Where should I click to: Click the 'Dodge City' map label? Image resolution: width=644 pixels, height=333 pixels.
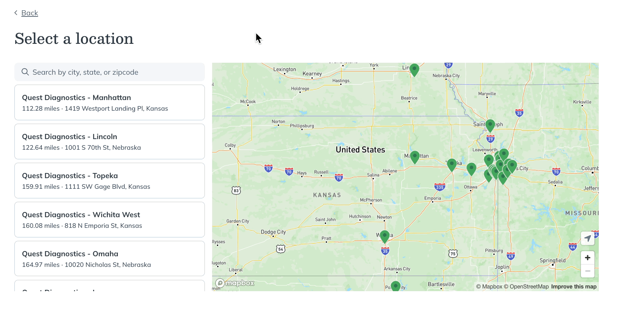273,232
